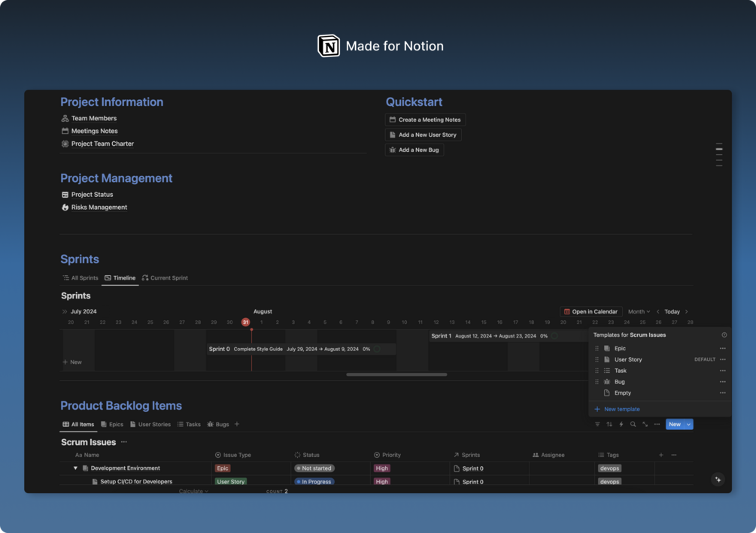This screenshot has width=756, height=533.
Task: Jump to Today in timeline
Action: tap(672, 312)
